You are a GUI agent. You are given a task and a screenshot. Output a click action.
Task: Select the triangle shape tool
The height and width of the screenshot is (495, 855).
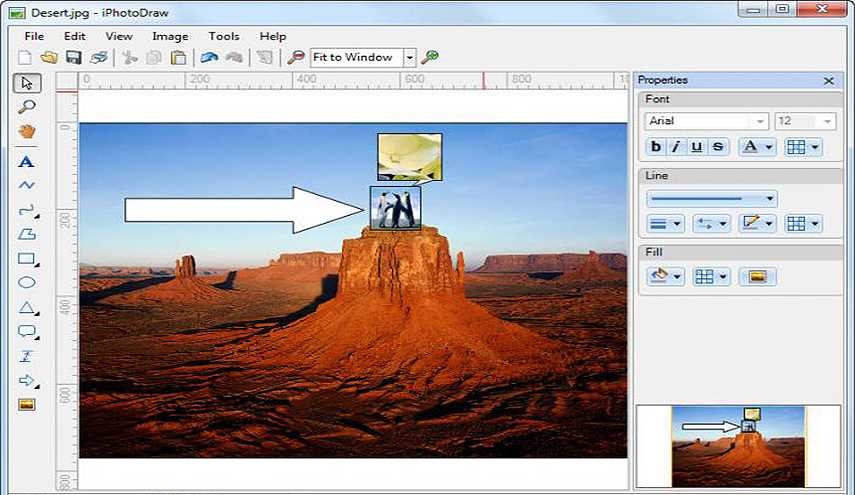click(x=27, y=307)
